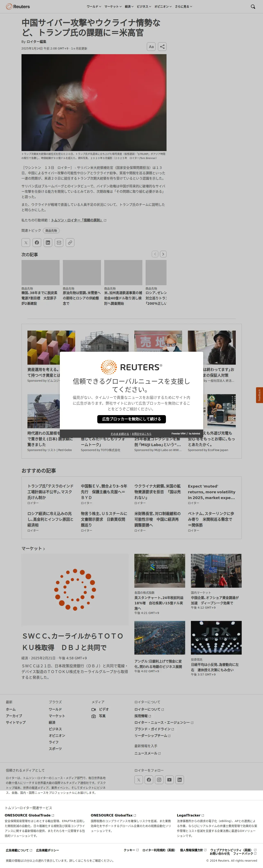Copy article link icon
This screenshot has width=263, height=868.
(70, 243)
